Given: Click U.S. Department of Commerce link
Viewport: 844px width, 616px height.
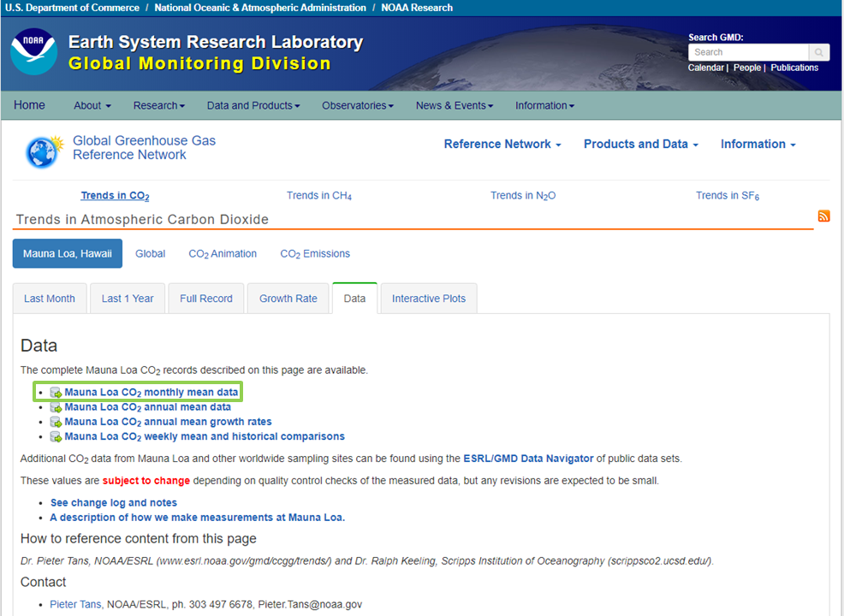Looking at the screenshot, I should 72,8.
